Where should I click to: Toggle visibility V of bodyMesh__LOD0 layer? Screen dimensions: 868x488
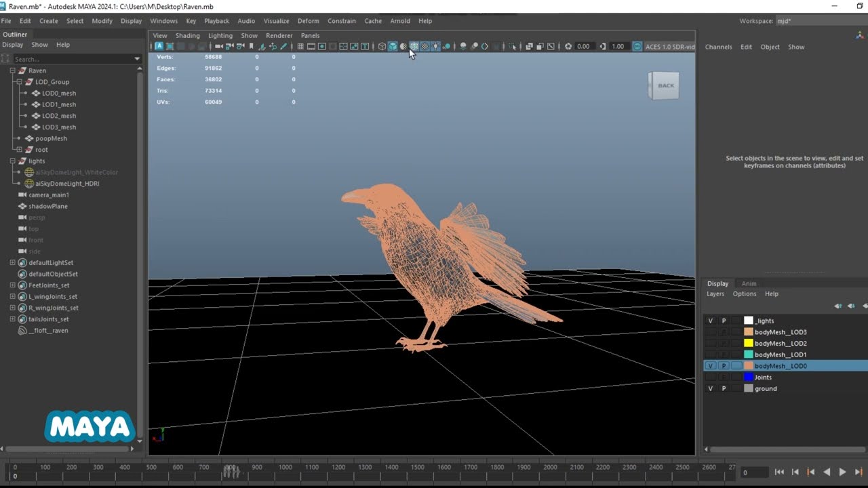711,366
